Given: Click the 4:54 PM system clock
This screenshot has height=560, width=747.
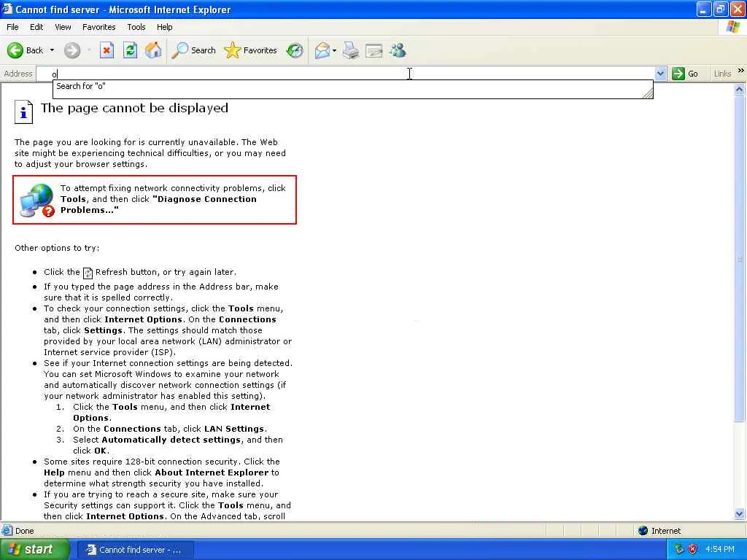Looking at the screenshot, I should coord(720,550).
